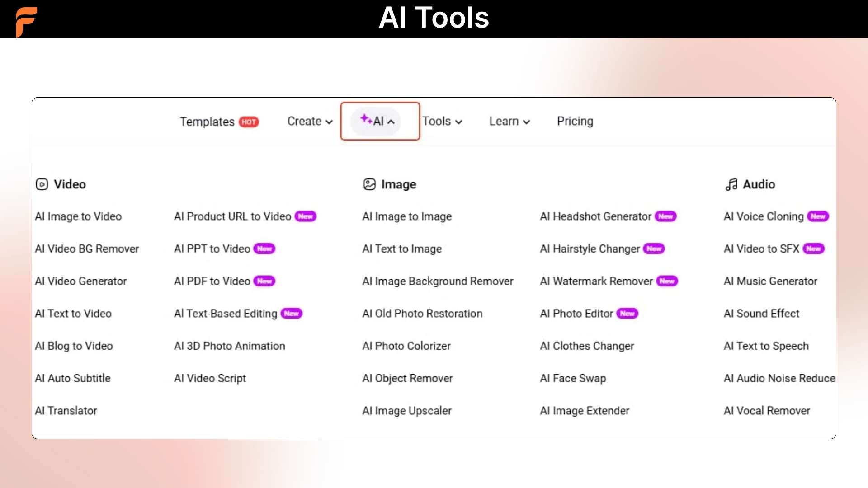Click the AI sparkle stars icon

[365, 119]
